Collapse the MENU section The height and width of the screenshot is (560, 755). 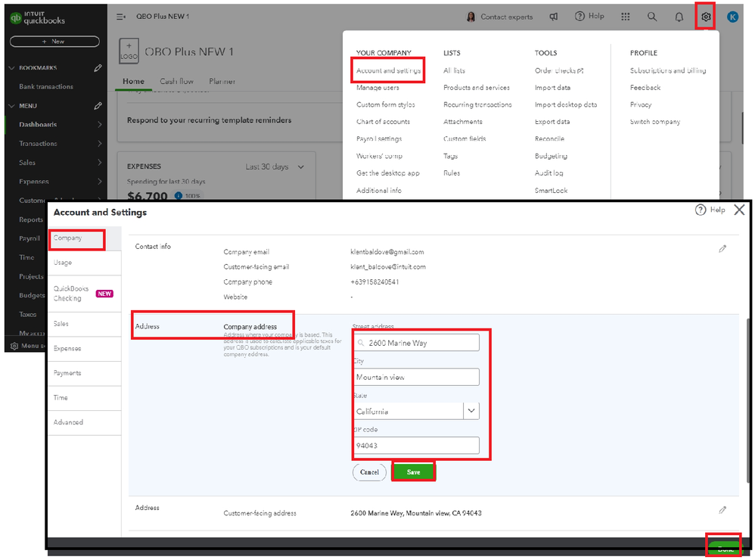12,105
